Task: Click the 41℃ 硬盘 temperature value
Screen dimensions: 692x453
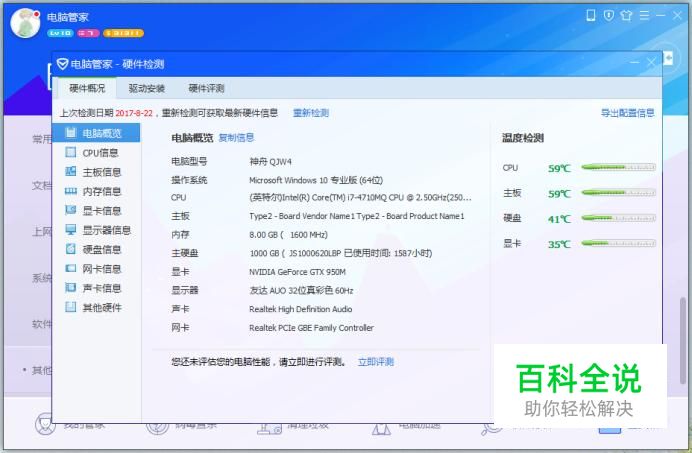Action: coord(559,219)
